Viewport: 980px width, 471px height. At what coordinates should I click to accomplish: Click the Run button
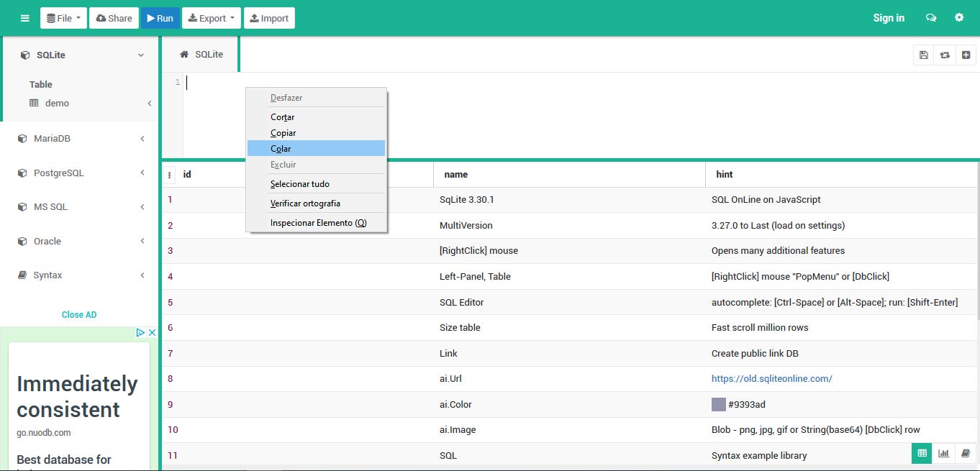coord(160,18)
